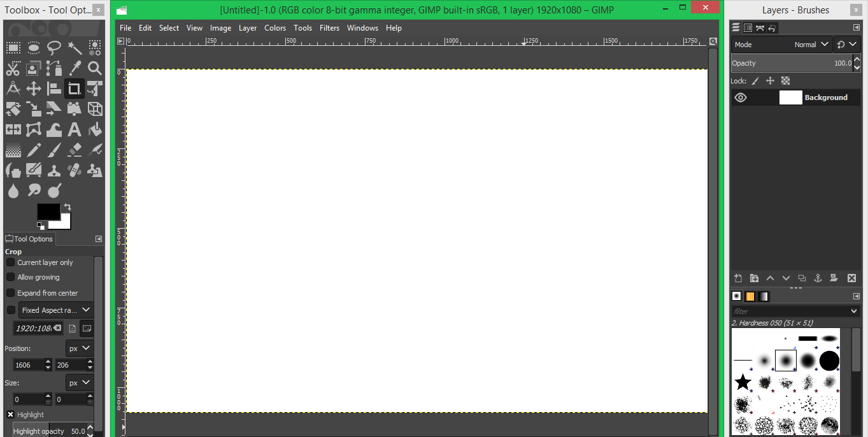Pick the Color Picker eyedropper tool
This screenshot has height=437, width=868.
click(75, 68)
